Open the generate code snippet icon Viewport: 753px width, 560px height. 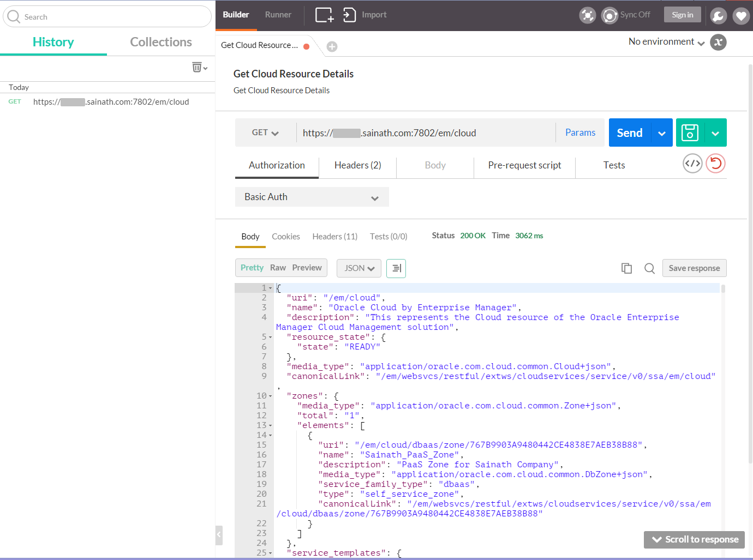point(692,163)
